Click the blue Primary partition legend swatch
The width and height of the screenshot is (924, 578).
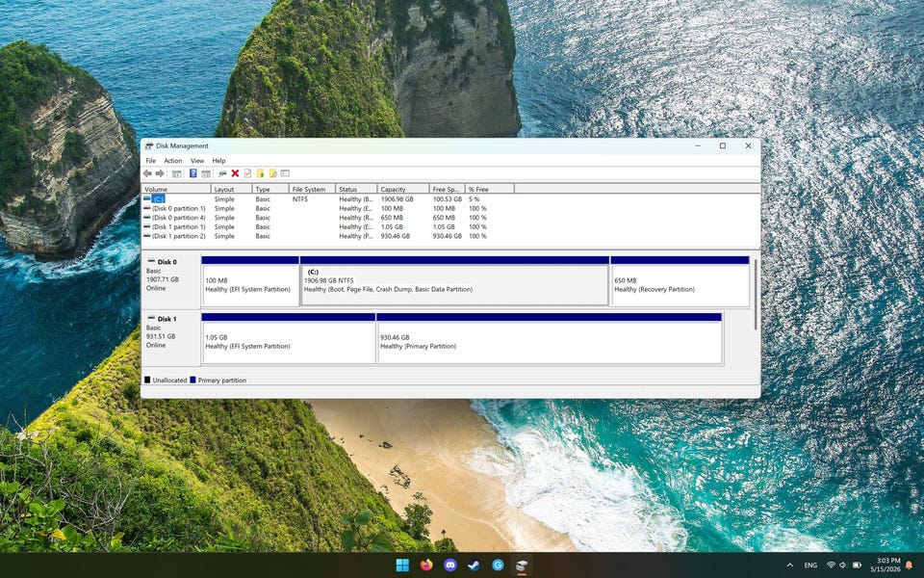pos(192,380)
